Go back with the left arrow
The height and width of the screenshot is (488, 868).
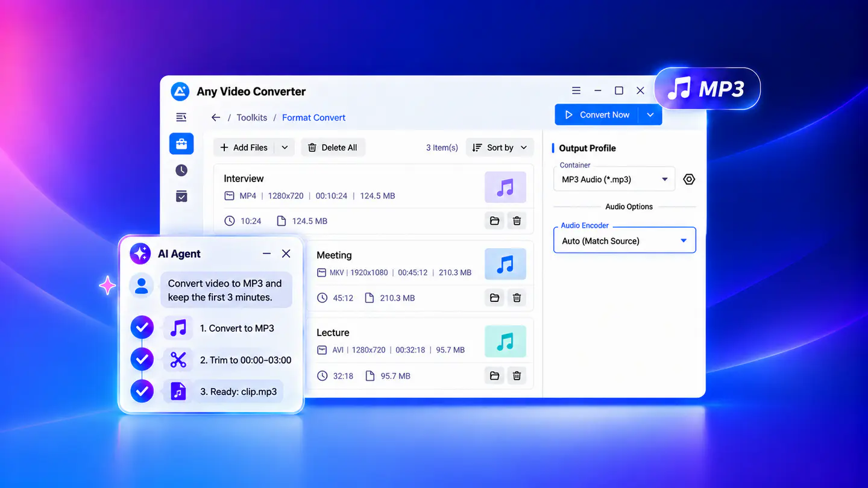(215, 117)
